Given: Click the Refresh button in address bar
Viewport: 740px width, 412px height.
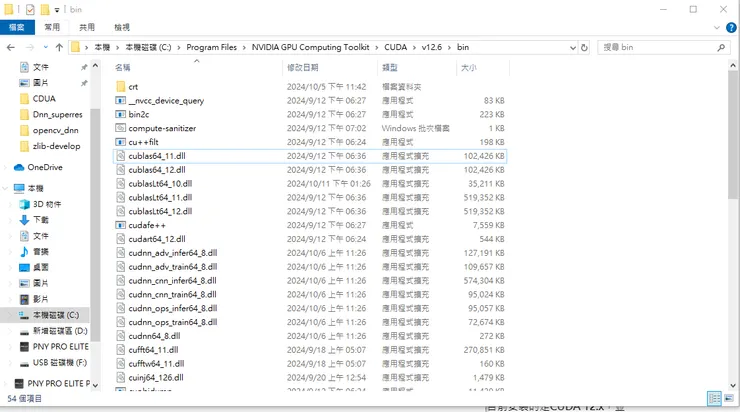Looking at the screenshot, I should (584, 48).
